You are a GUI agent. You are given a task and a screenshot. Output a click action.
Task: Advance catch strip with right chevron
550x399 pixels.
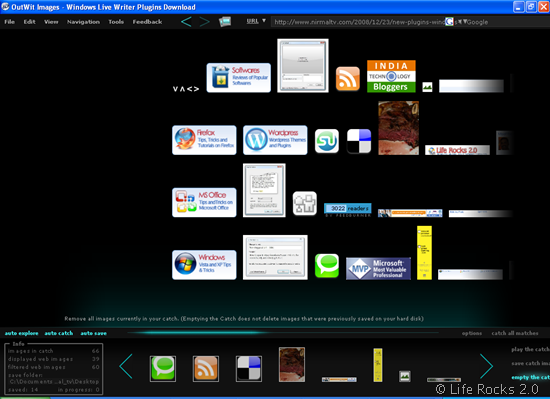(x=486, y=366)
